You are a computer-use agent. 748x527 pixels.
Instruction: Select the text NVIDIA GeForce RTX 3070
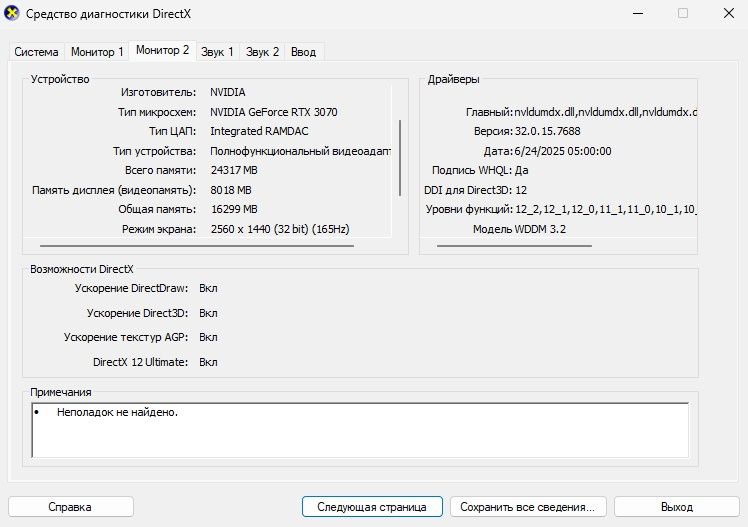pos(273,112)
